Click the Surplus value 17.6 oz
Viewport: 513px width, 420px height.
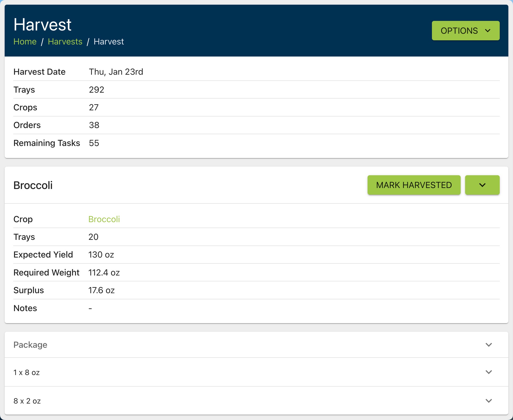[x=101, y=290]
